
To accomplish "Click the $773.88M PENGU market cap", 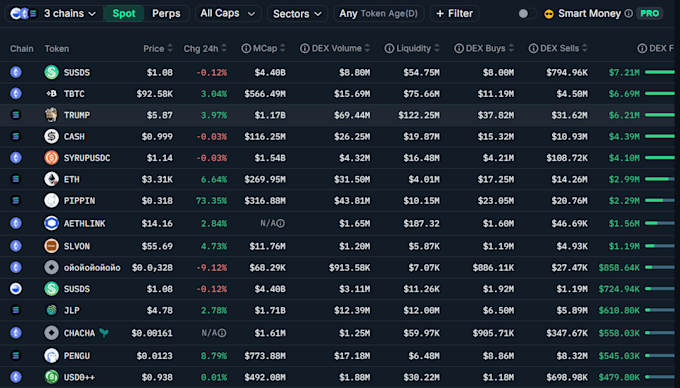I will click(x=265, y=355).
